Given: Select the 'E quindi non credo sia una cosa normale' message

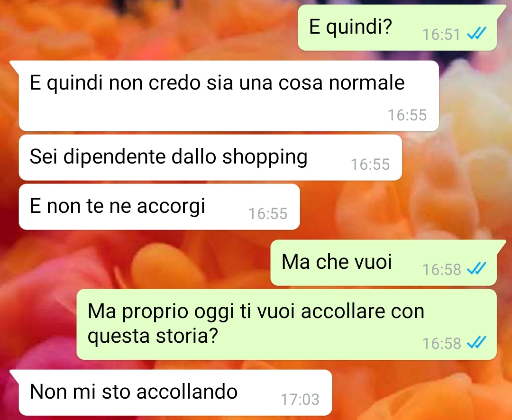Looking at the screenshot, I should coord(229,96).
